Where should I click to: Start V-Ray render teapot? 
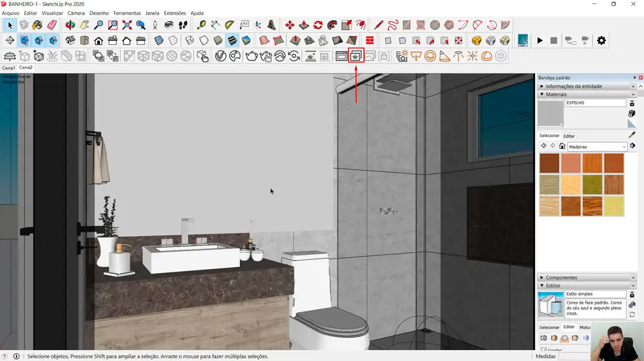click(x=251, y=56)
